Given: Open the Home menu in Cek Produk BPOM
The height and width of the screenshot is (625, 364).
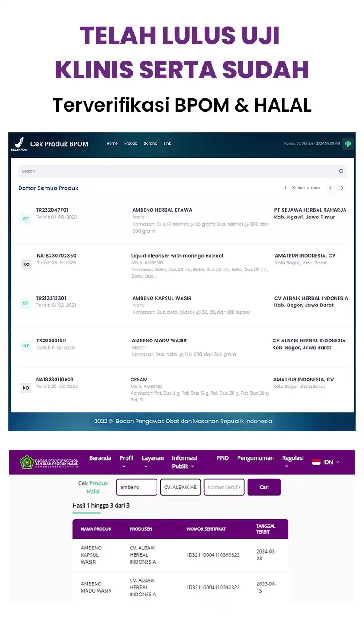Looking at the screenshot, I should (112, 143).
